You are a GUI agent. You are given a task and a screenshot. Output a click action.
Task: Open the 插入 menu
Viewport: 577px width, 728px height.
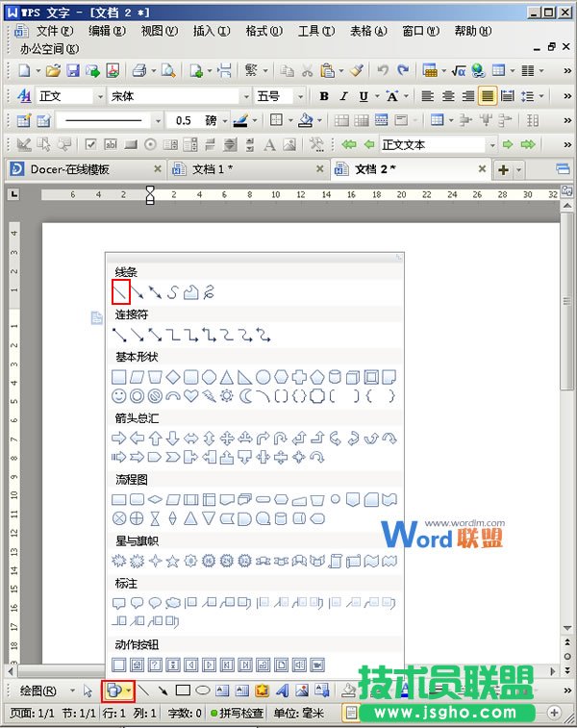pos(211,31)
